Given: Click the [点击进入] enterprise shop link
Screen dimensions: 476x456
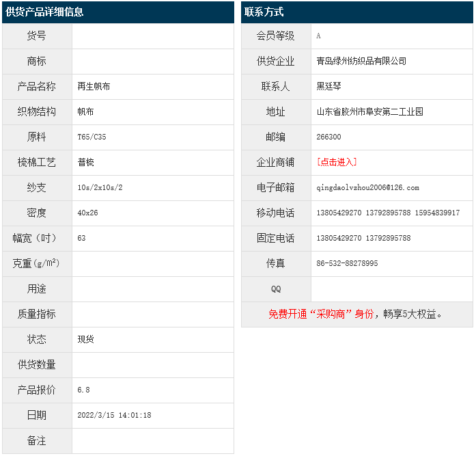Looking at the screenshot, I should (337, 162).
